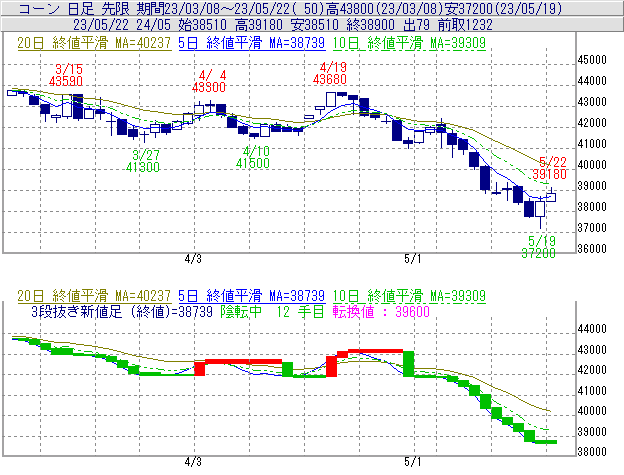624x475 pixels.
Task: Click the 3/15 43590 high label
Action: coord(66,75)
